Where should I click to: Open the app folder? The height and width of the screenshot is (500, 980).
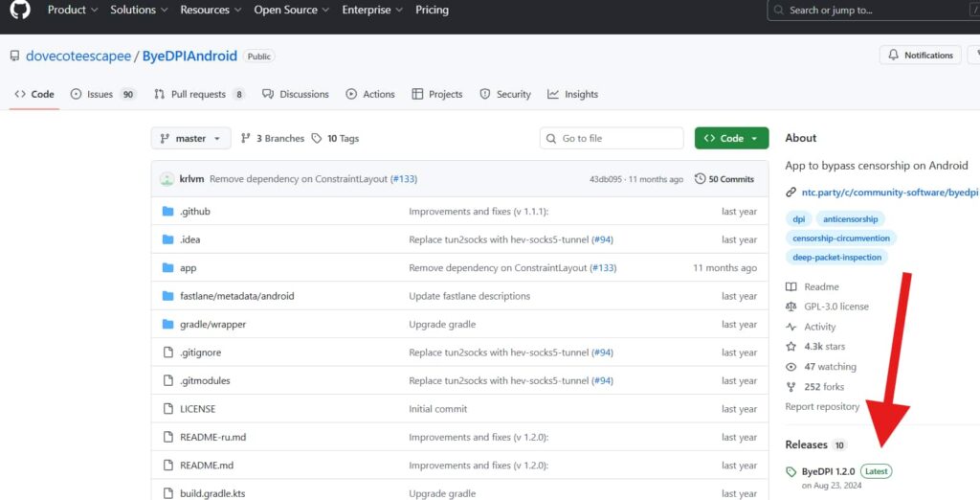(x=189, y=268)
